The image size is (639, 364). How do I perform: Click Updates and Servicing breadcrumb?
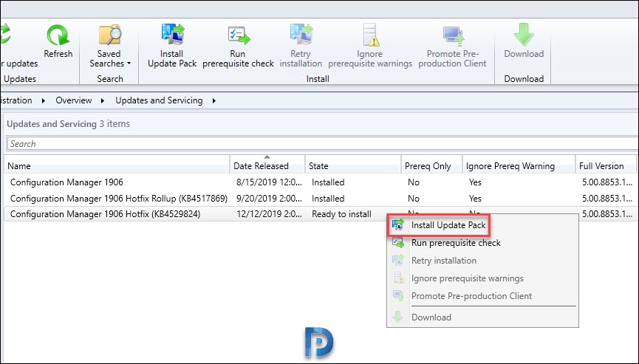159,100
